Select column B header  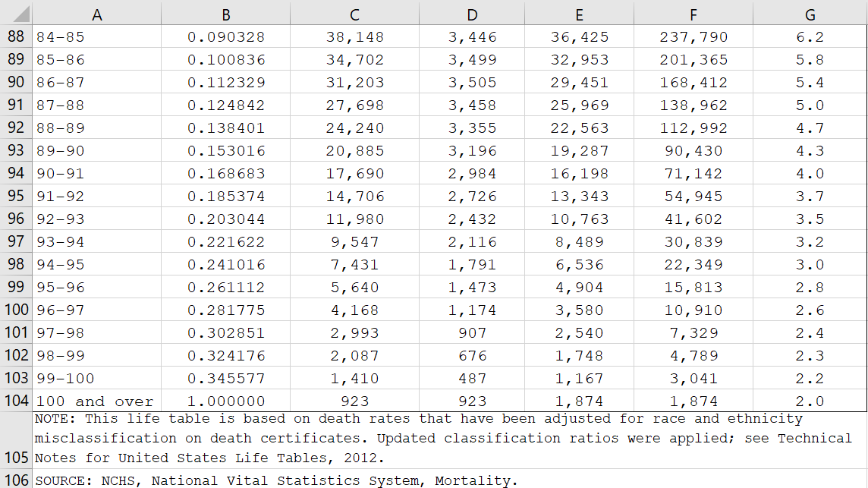point(225,14)
